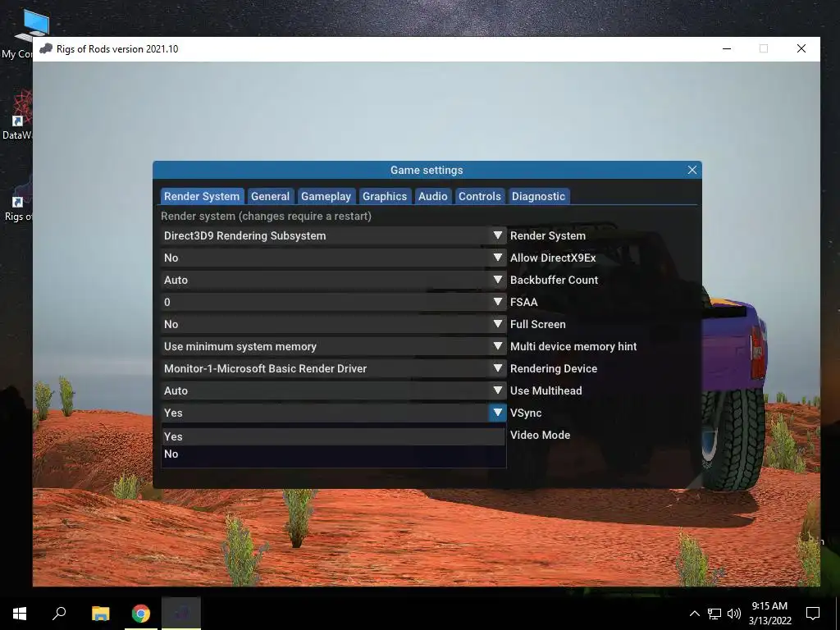
Task: Collapse the VSync dropdown arrow
Action: click(497, 413)
